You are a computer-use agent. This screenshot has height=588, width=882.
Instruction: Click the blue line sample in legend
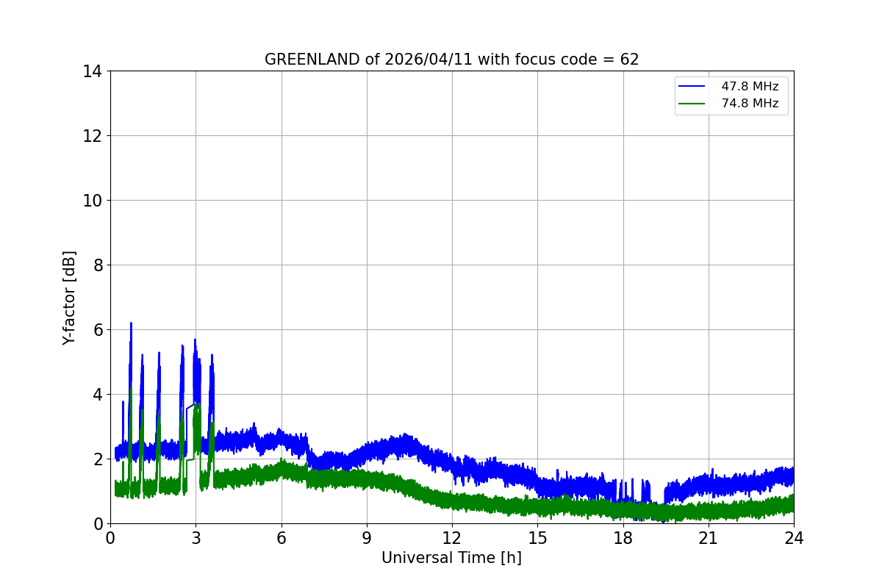(692, 87)
